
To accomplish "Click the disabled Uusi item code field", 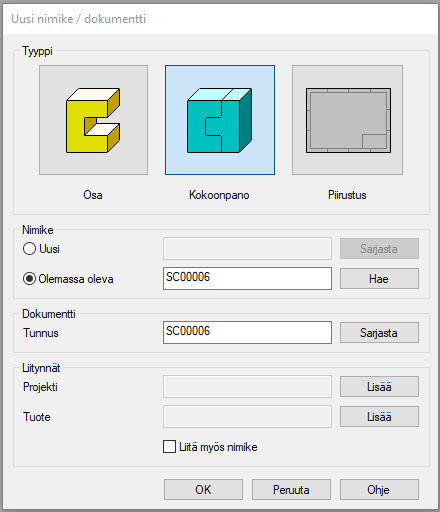I will click(247, 248).
